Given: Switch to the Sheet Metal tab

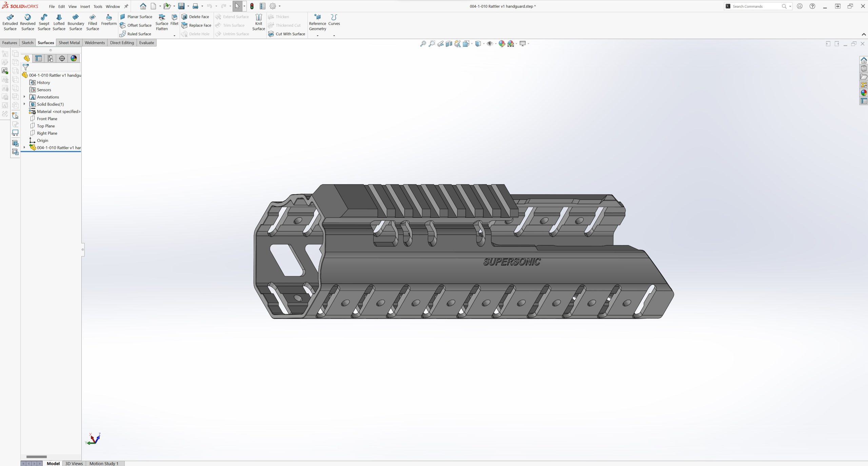Looking at the screenshot, I should coord(69,43).
